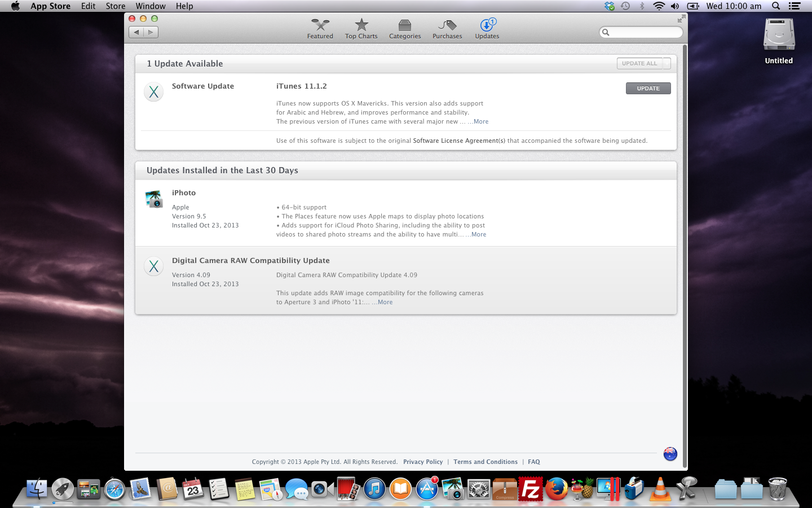
Task: Open Messages from the Dock
Action: 297,489
